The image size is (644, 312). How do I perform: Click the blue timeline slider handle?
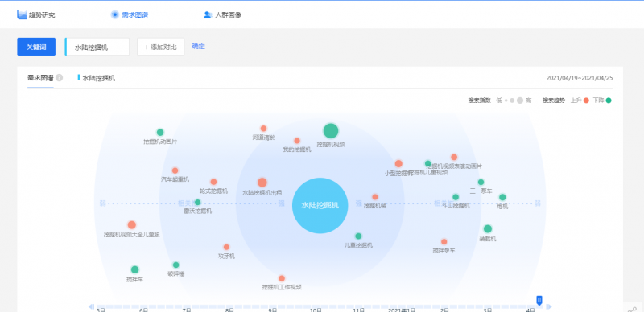coord(539,301)
